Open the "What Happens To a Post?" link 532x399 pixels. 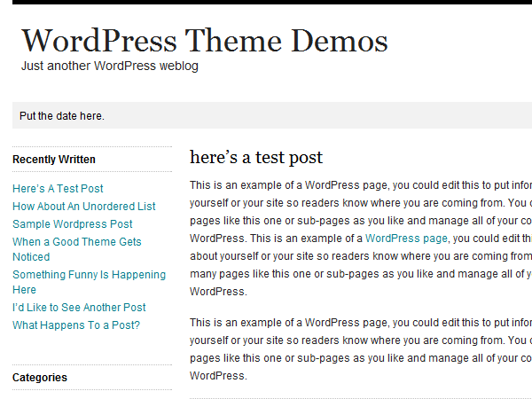76,325
